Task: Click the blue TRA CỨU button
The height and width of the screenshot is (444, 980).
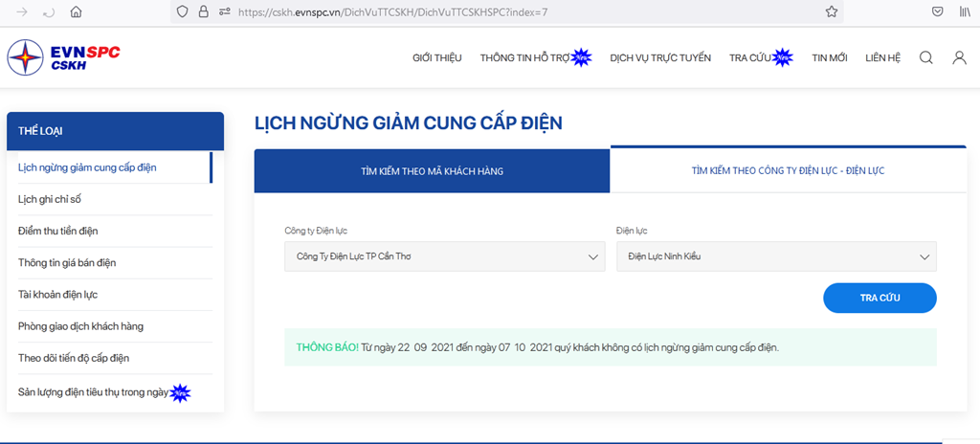Action: tap(880, 298)
